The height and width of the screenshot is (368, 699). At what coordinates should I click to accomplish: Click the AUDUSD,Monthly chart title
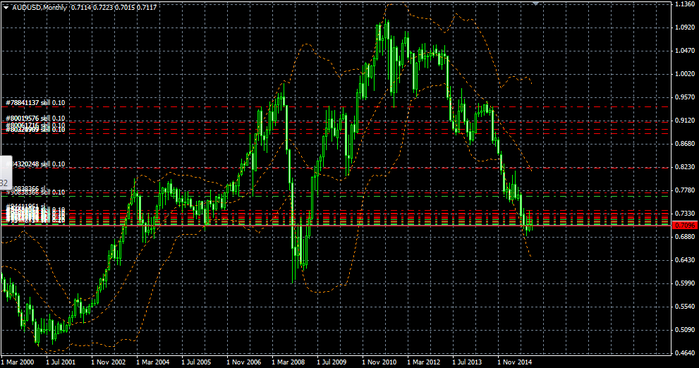(x=39, y=8)
